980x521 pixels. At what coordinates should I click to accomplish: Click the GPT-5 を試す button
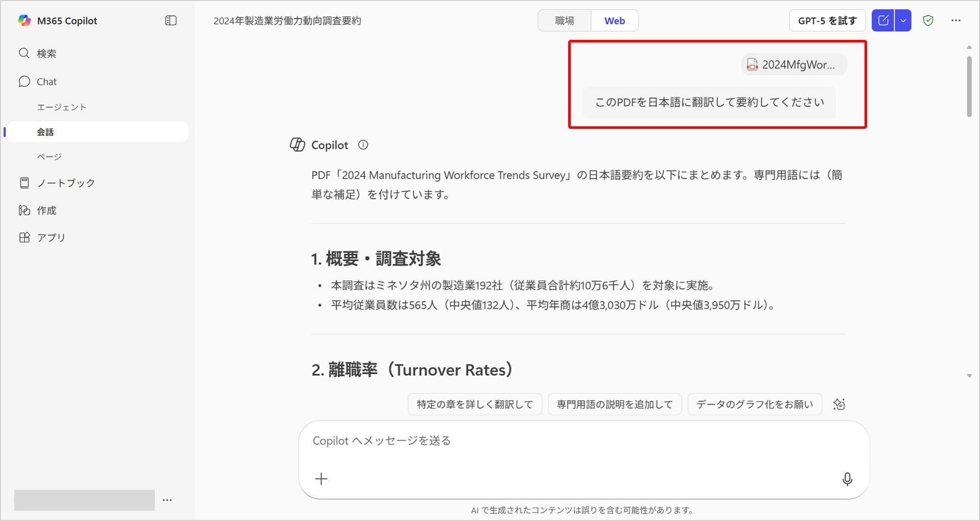tap(827, 21)
